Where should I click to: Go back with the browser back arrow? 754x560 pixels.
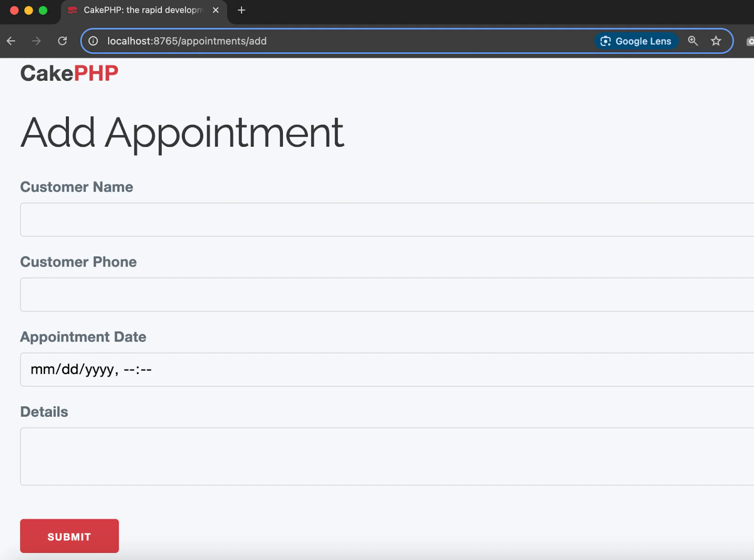point(11,41)
